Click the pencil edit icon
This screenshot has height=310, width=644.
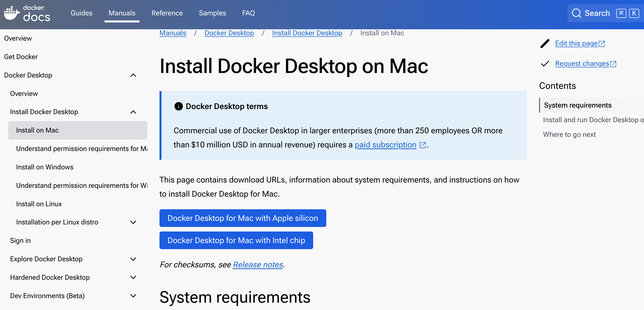[545, 43]
